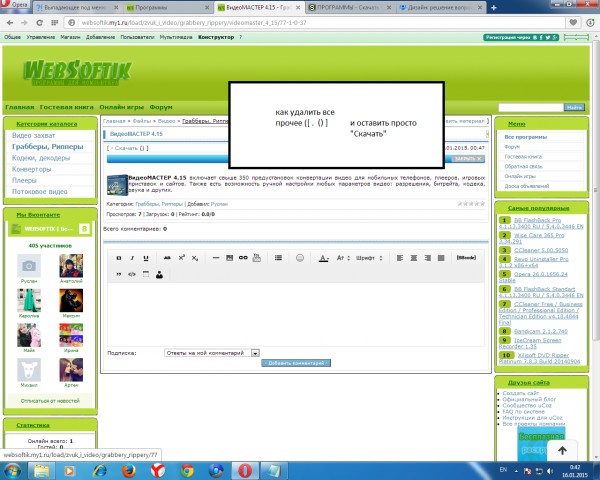Viewport: 600px width, 480px height.
Task: Open Добавление admin menu
Action: tap(100, 37)
